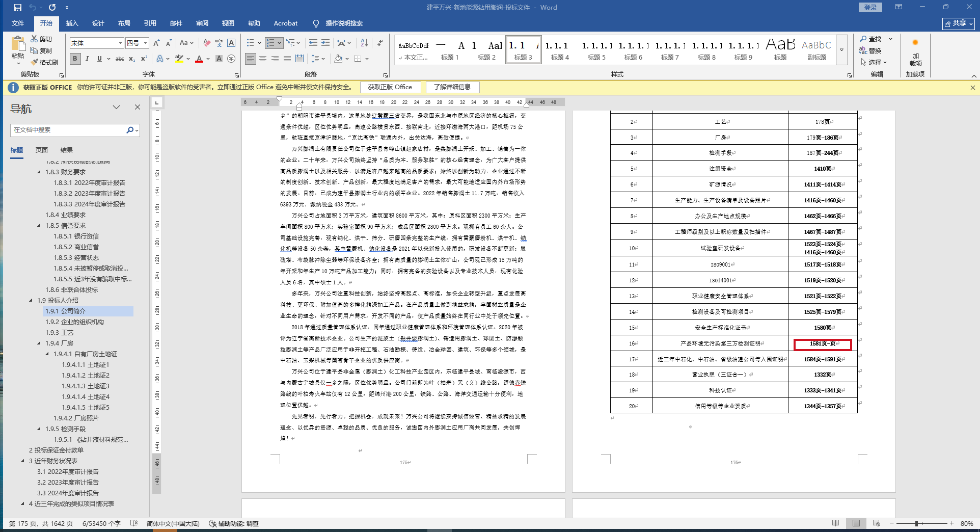This screenshot has width=980, height=532.
Task: Apply the red font color
Action: click(199, 59)
